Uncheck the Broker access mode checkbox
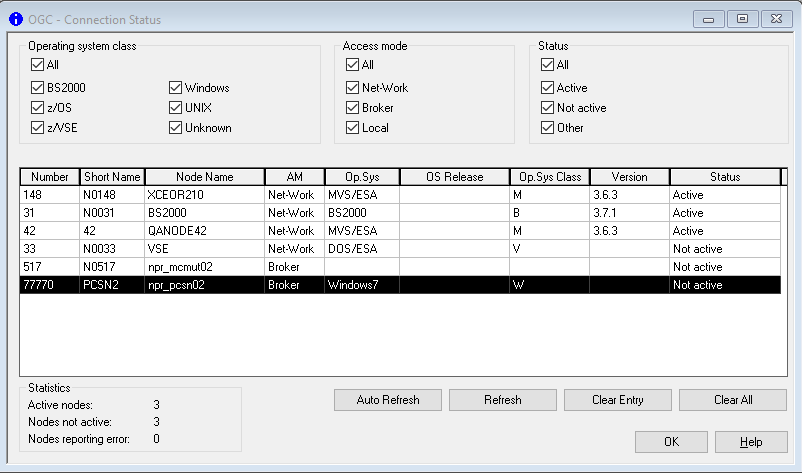802x473 pixels. click(x=353, y=108)
